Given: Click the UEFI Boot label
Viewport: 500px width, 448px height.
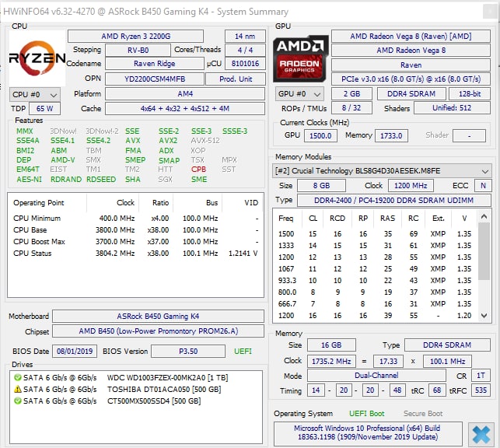Looking at the screenshot, I should tap(367, 414).
